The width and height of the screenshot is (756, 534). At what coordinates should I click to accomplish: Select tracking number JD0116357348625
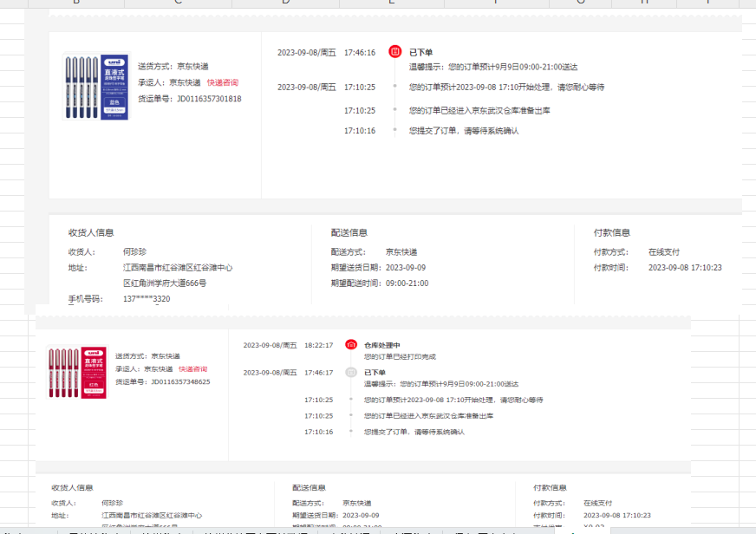tap(181, 381)
